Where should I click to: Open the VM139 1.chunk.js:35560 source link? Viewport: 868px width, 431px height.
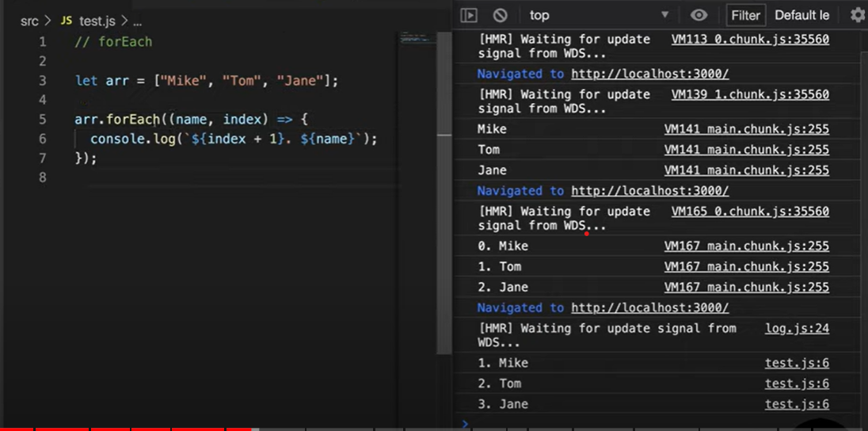pos(750,94)
